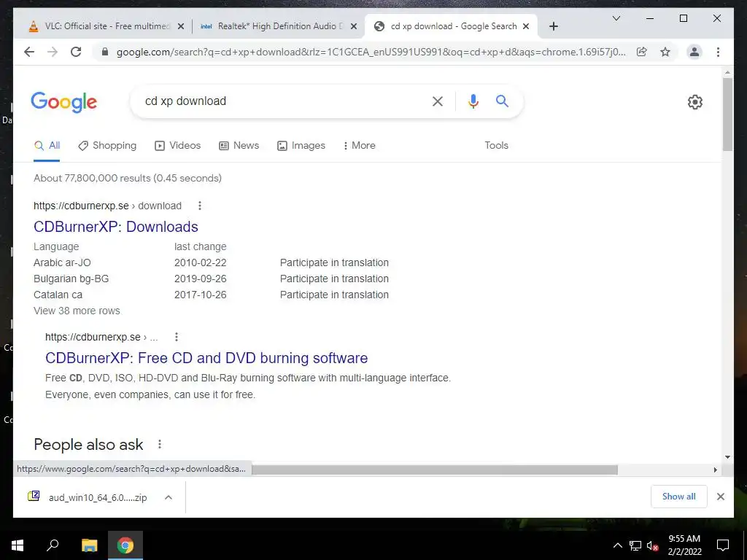Clear the Google search box text

pos(438,101)
